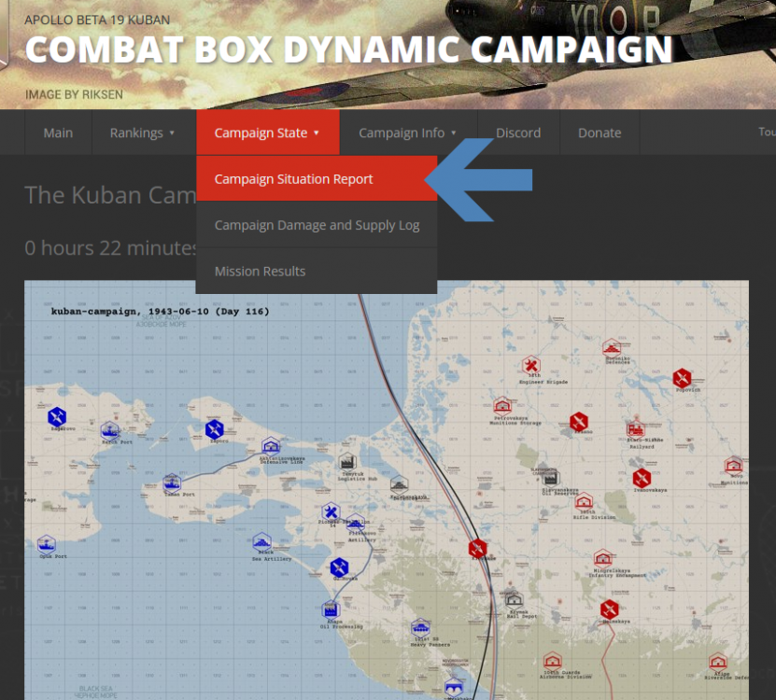Expand the Campaign Info dropdown
Screen dimensions: 776x700
coord(407,133)
